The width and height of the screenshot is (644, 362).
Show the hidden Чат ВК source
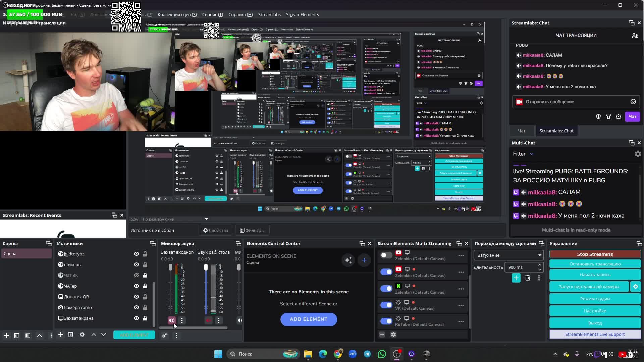click(x=137, y=275)
